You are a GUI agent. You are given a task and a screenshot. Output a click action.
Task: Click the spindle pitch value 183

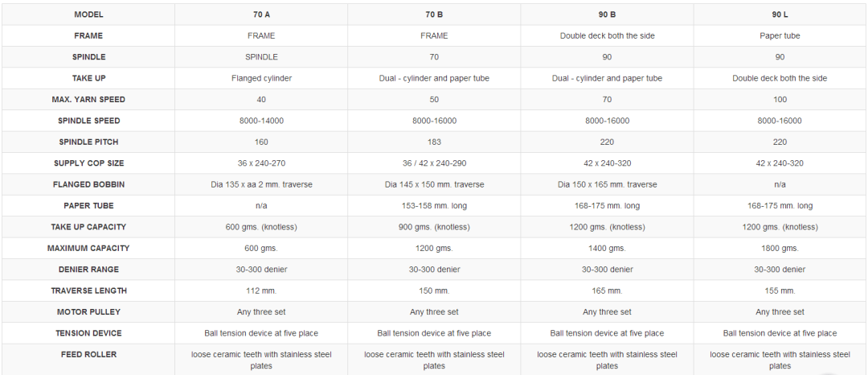click(x=434, y=142)
